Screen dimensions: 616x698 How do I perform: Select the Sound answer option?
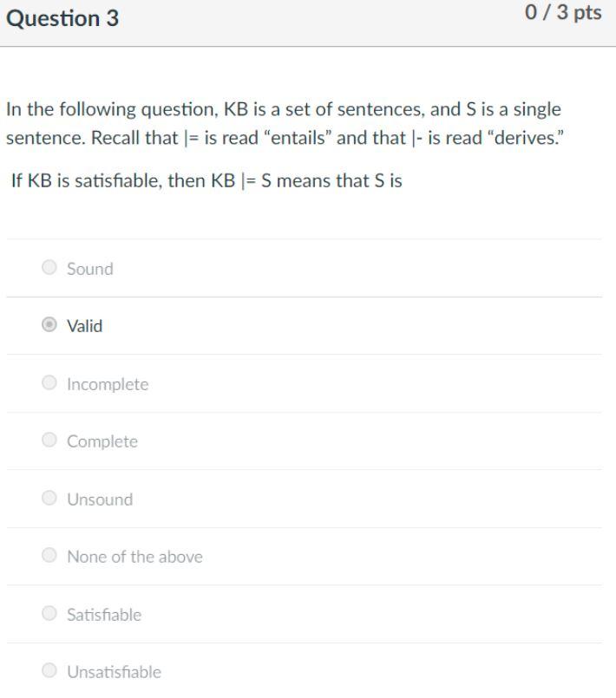(x=49, y=268)
